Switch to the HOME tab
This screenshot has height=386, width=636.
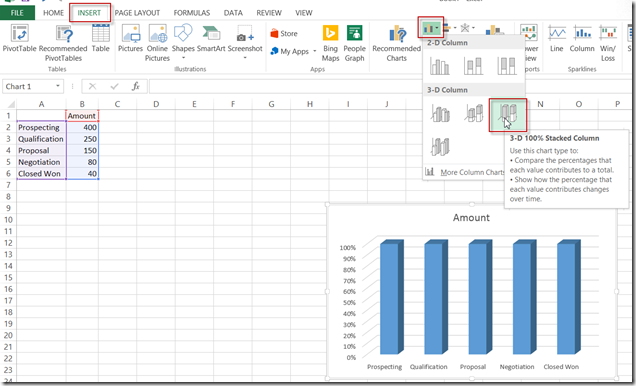pos(54,13)
